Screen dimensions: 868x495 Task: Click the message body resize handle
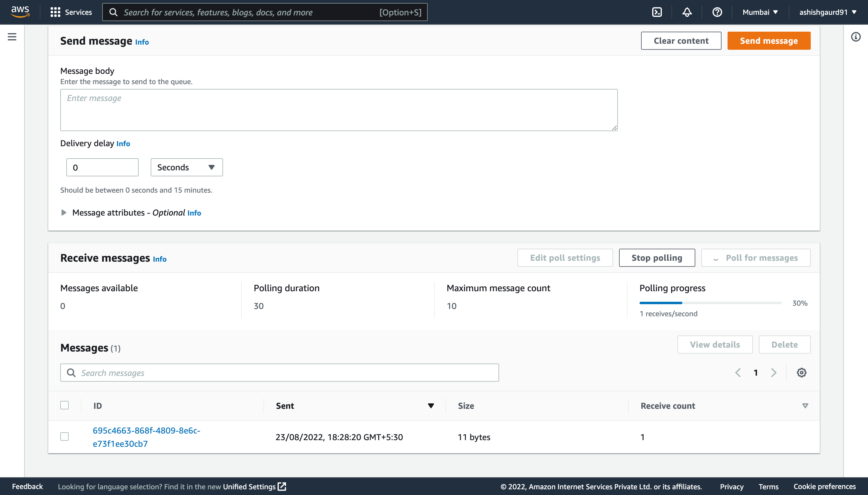pyautogui.click(x=614, y=128)
